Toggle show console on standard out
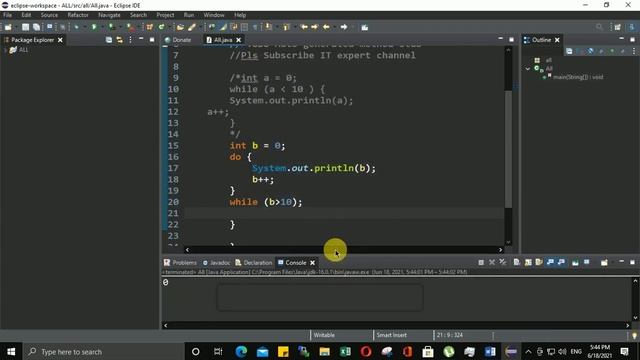 [550, 262]
